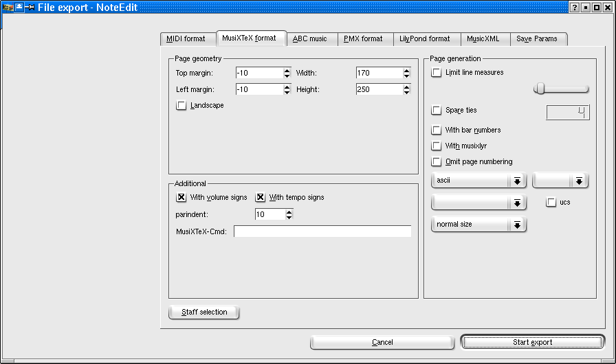Click the Width value field
616x364 pixels.
(x=379, y=73)
